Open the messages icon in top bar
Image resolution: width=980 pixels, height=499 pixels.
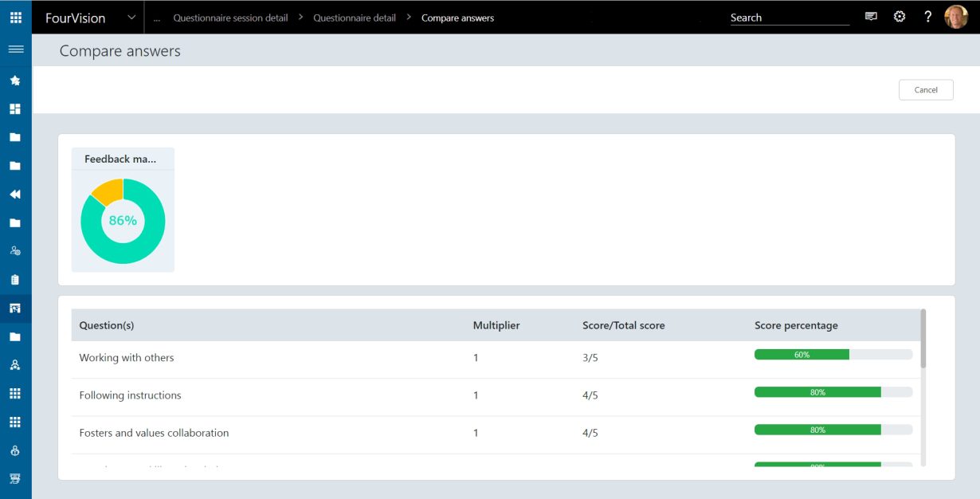click(x=871, y=17)
